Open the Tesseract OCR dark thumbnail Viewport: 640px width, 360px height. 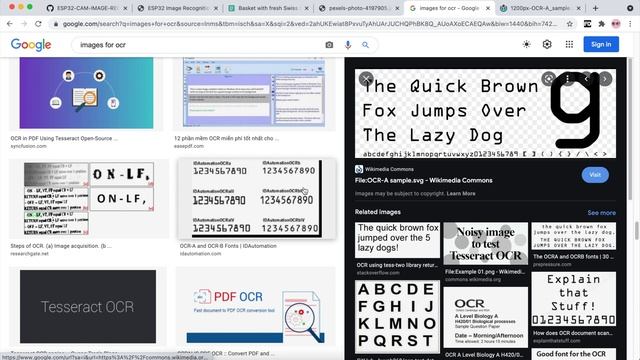tap(88, 306)
